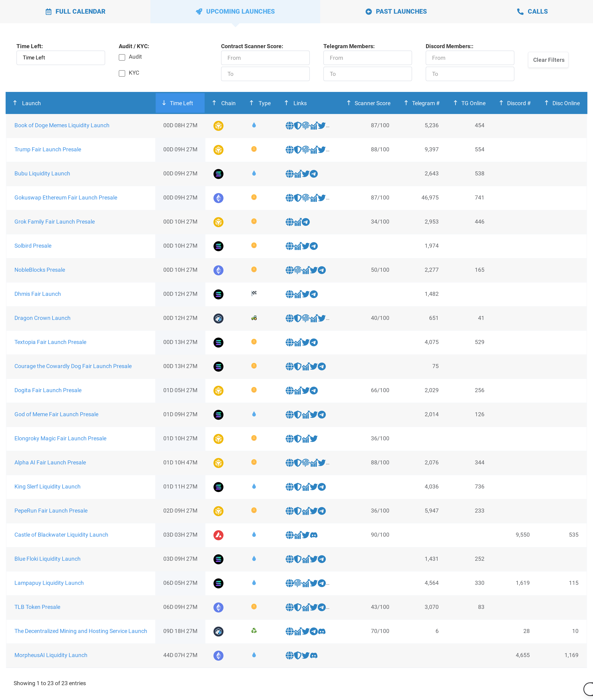The image size is (593, 700).
Task: Switch to Full Calendar tab
Action: [75, 11]
